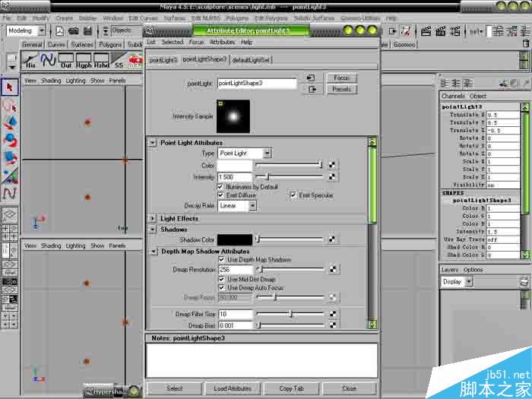
Task: Collapse the Shadows section
Action: tap(153, 230)
